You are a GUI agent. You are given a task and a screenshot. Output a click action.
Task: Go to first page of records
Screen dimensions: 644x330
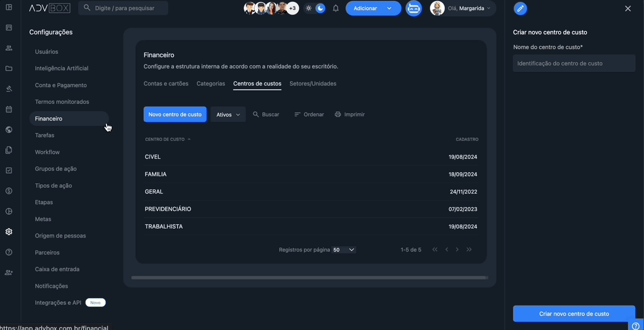(x=434, y=250)
